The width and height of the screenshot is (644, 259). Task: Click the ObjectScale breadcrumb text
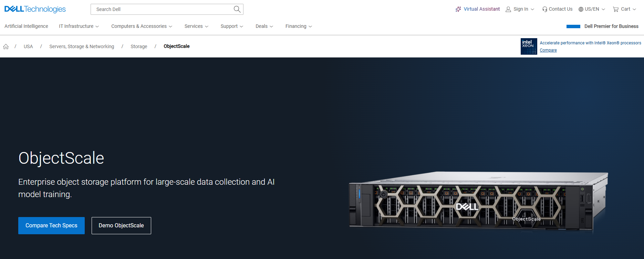(177, 46)
